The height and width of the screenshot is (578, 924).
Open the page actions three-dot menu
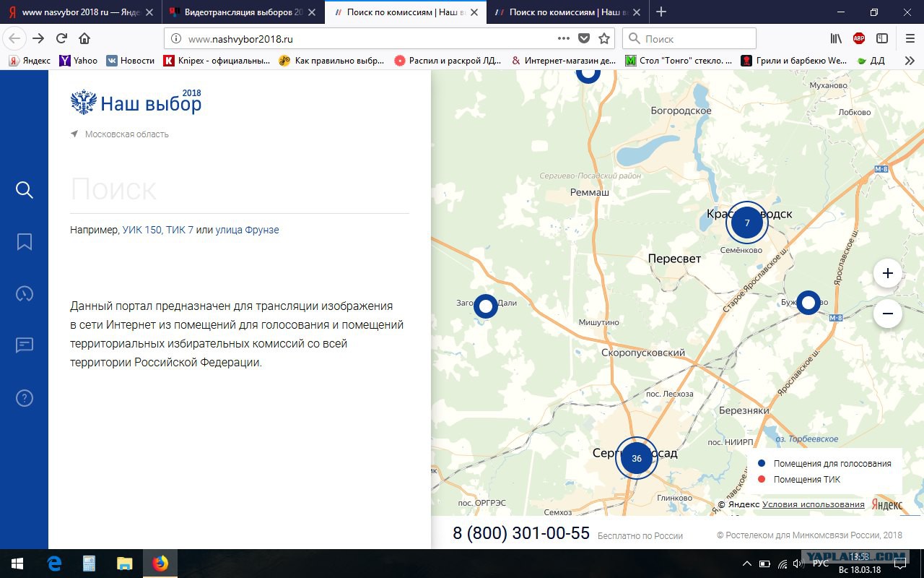click(564, 39)
